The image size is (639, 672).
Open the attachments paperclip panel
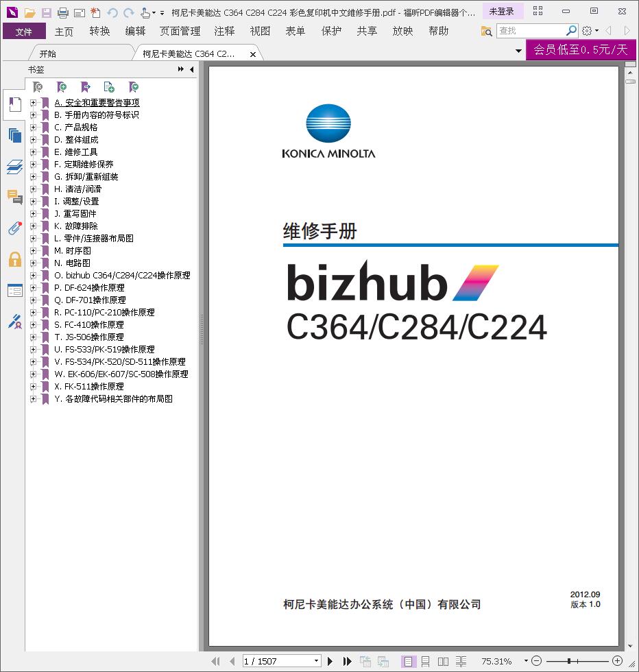coord(15,228)
